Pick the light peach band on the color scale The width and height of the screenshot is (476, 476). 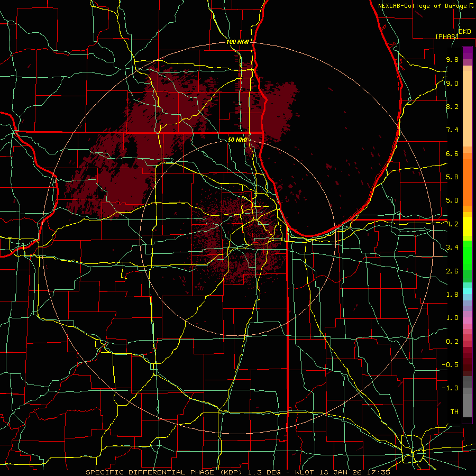(x=467, y=108)
